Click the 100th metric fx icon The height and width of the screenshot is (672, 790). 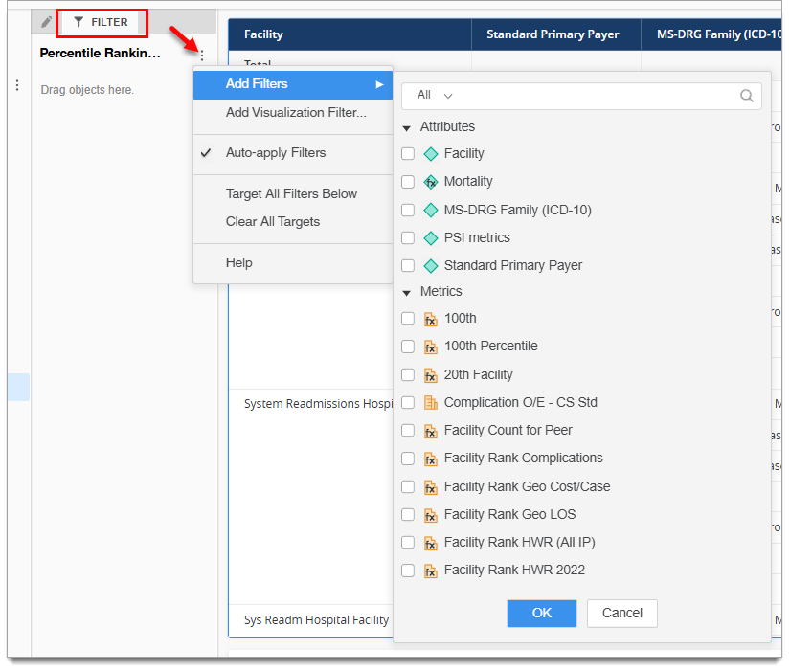431,319
